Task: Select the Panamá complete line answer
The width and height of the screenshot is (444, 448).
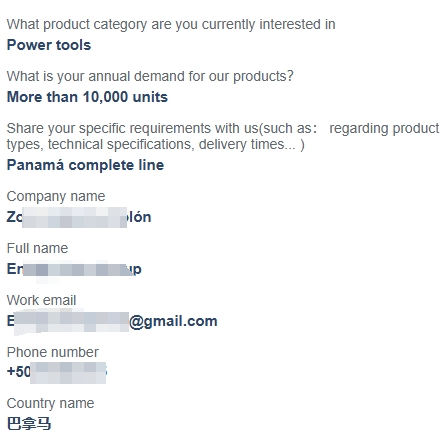Action: (x=85, y=165)
